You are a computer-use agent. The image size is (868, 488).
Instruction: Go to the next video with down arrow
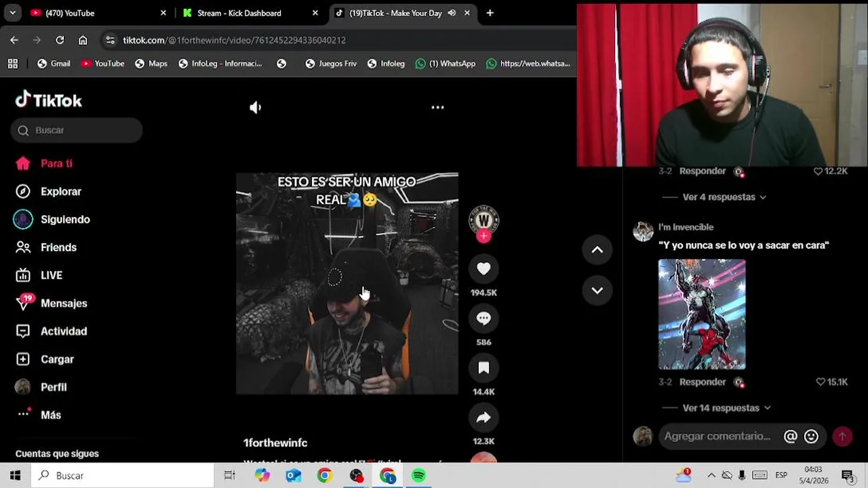pyautogui.click(x=597, y=290)
